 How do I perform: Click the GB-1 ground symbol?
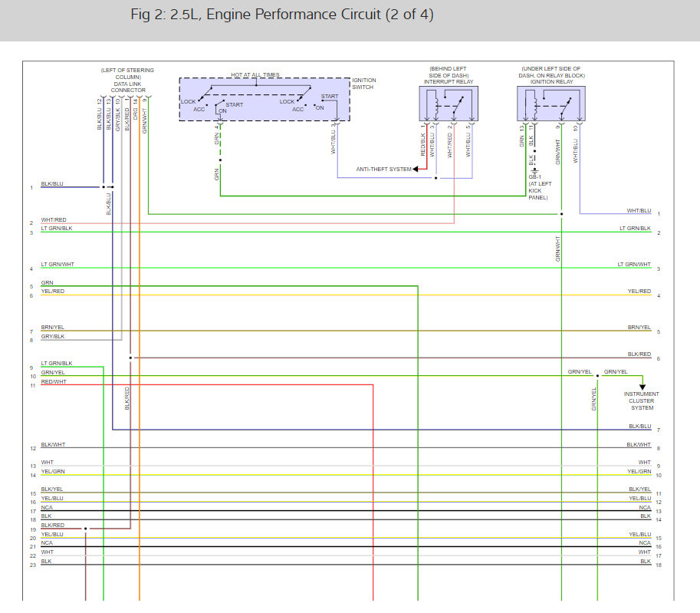[x=534, y=170]
